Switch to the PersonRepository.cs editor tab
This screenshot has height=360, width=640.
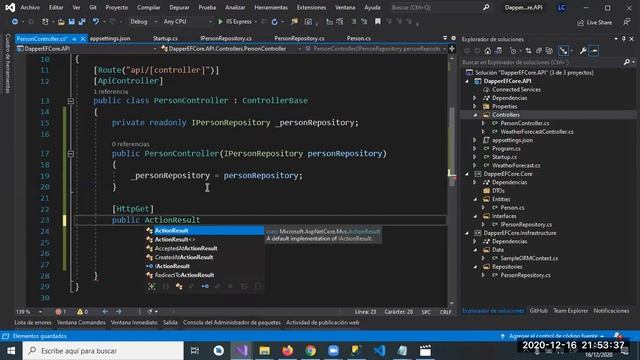299,38
